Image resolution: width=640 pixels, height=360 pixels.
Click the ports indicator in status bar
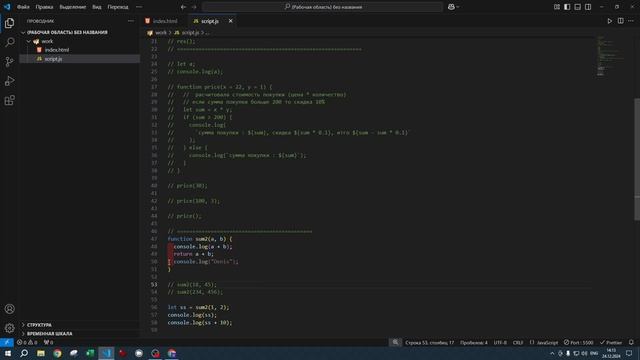click(x=49, y=342)
